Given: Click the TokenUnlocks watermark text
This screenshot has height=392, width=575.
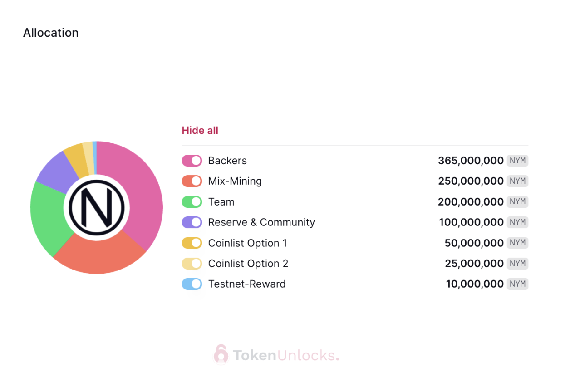Looking at the screenshot, I should [x=286, y=355].
